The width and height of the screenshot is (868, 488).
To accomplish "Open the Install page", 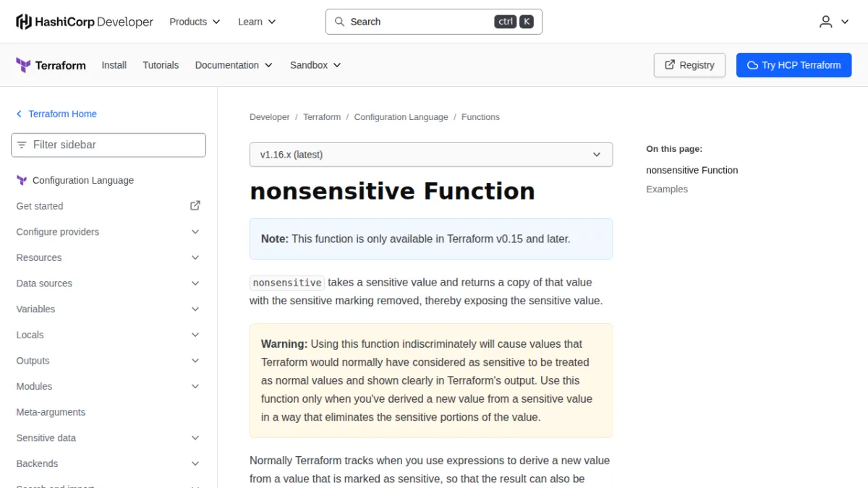I will tap(114, 65).
